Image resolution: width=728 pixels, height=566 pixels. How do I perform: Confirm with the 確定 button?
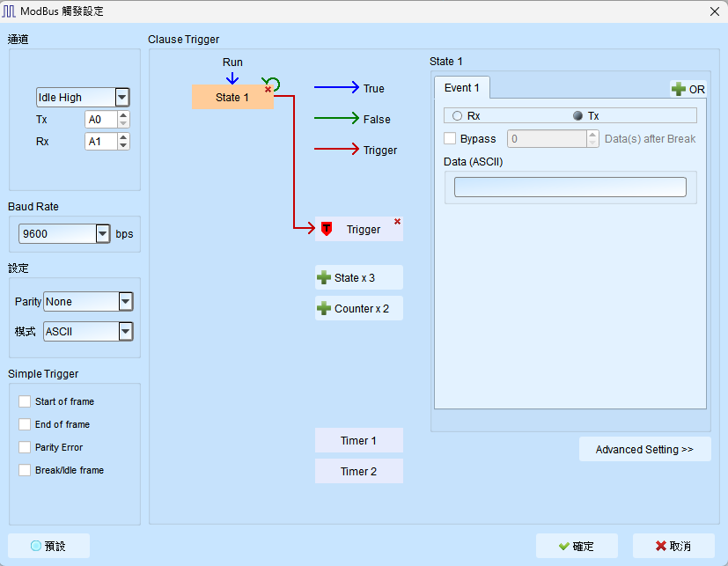(x=577, y=546)
